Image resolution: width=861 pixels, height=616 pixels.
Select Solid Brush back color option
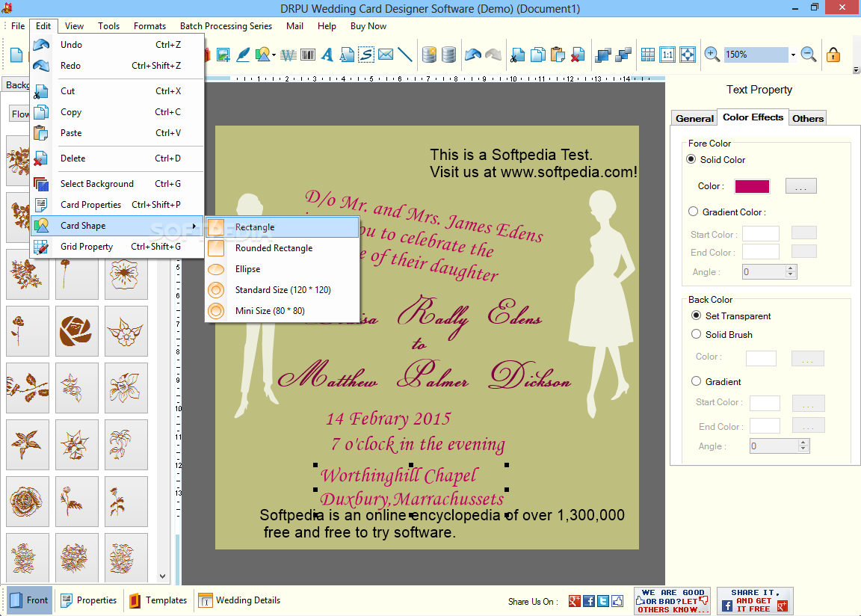[x=697, y=334]
